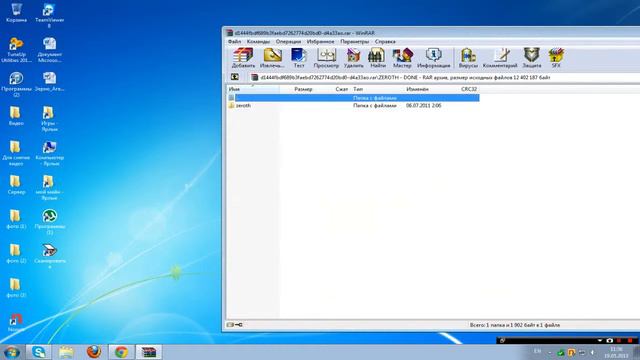Click the Добавить (Add) toolbar icon
Viewport: 640px width, 360px height.
point(243,58)
